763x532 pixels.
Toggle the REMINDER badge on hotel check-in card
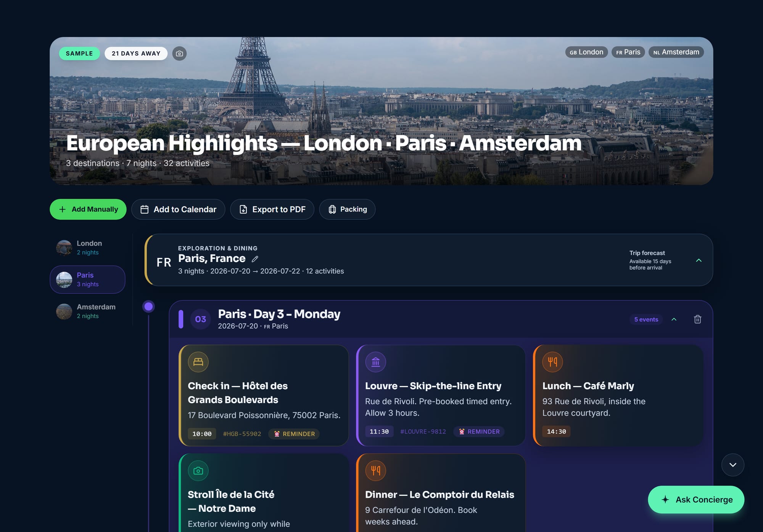294,434
